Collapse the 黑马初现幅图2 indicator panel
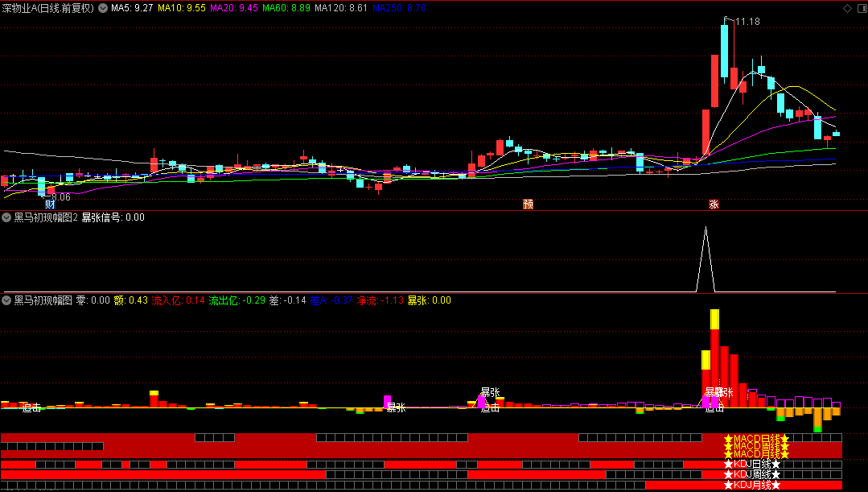 click(x=6, y=217)
